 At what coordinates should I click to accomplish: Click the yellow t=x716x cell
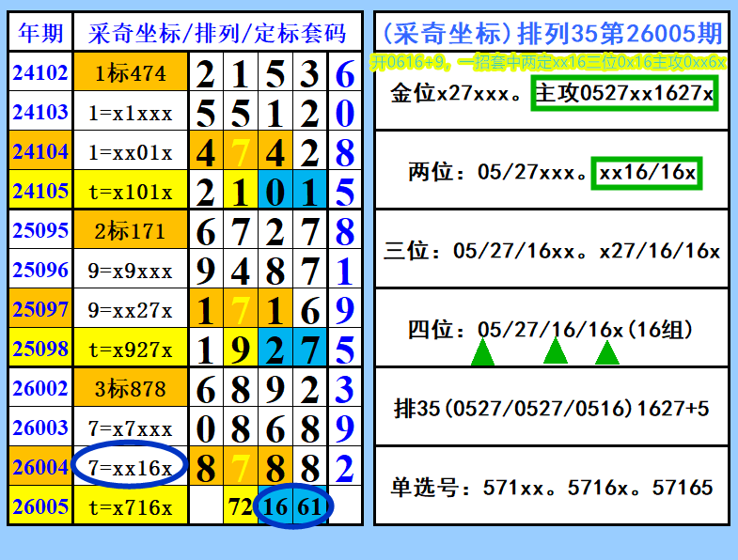pyautogui.click(x=131, y=506)
